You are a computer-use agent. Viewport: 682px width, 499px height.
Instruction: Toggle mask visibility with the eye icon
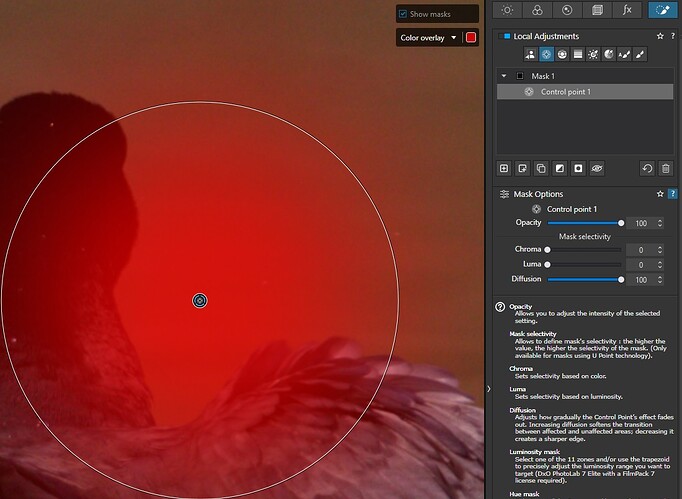(x=597, y=168)
